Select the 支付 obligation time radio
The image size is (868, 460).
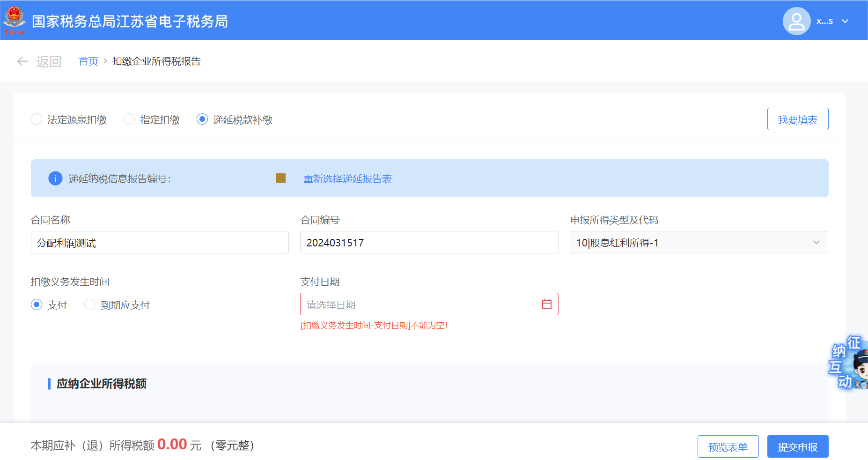tap(37, 305)
